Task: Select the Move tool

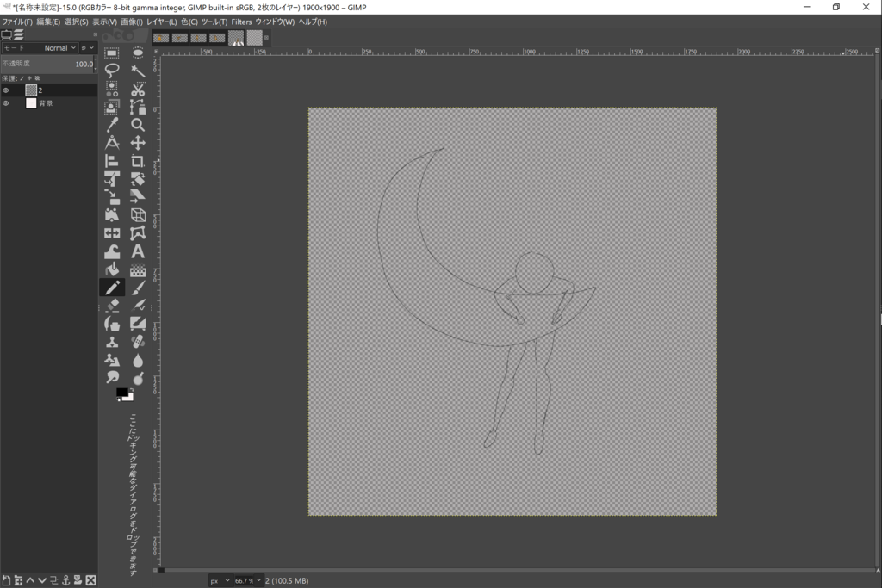Action: (x=138, y=143)
